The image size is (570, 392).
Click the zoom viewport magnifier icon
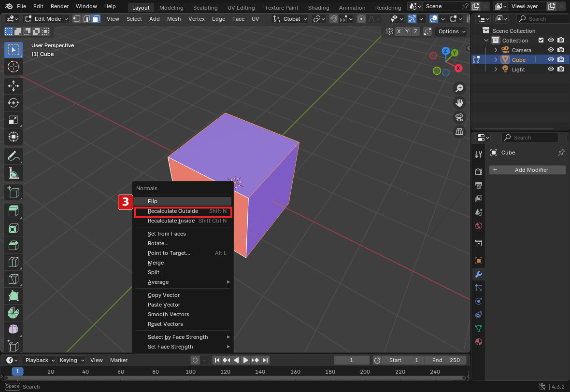459,88
